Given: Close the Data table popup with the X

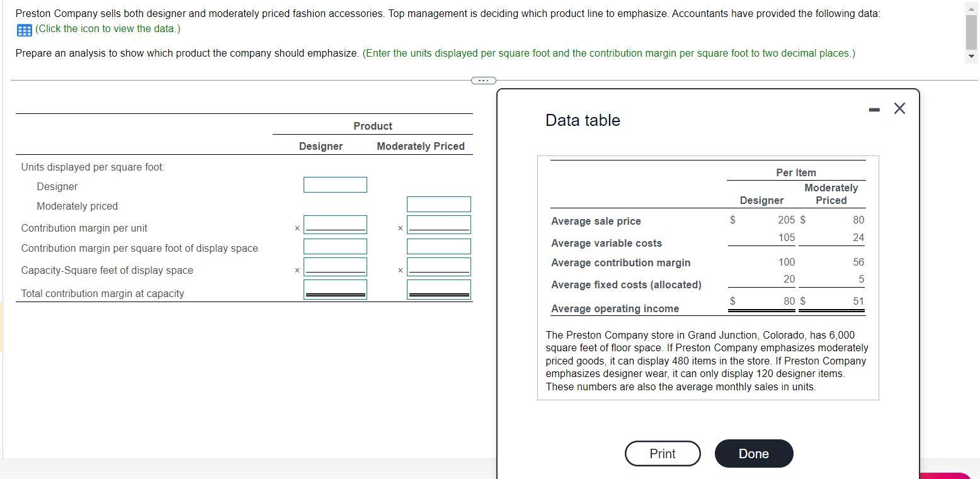Looking at the screenshot, I should click(x=899, y=108).
